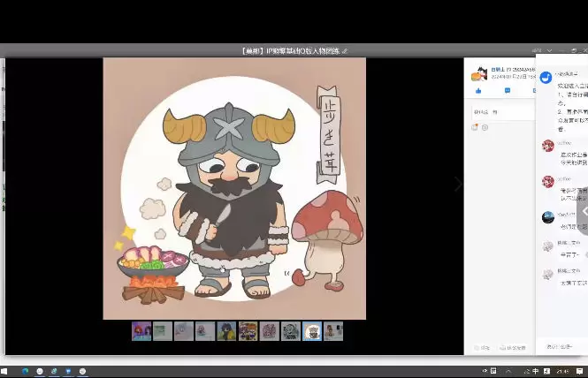
Task: Open the poster's blue username link
Action: [498, 69]
